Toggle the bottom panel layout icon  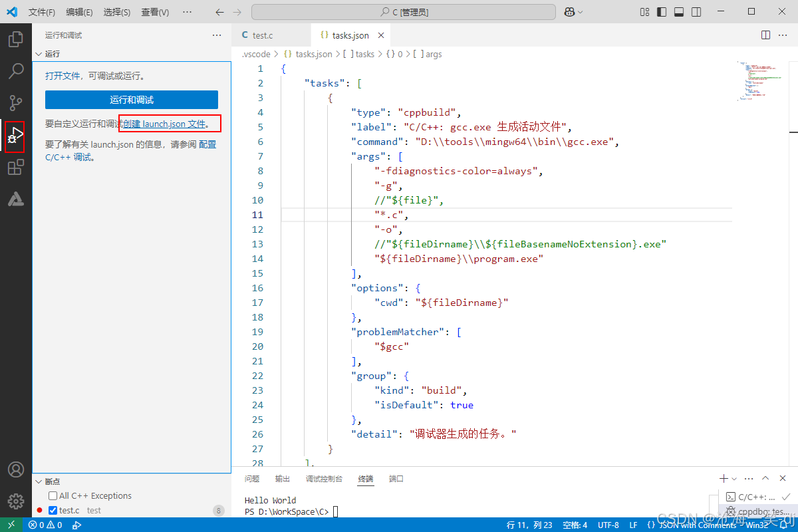coord(679,12)
